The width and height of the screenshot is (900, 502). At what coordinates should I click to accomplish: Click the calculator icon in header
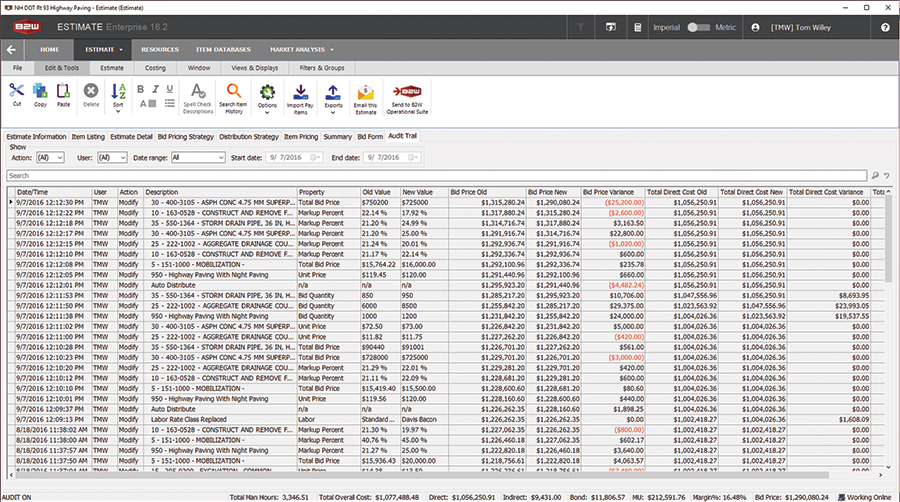(x=637, y=28)
